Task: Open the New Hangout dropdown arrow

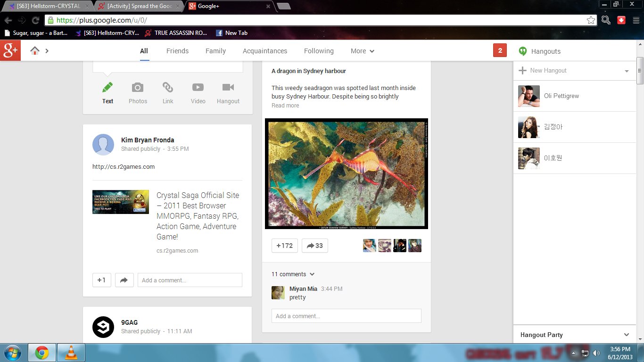Action: tap(627, 71)
